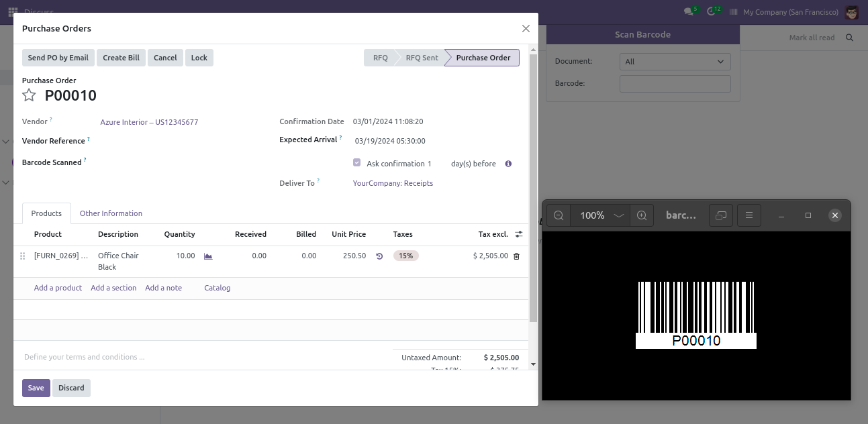
Task: Click the barcode image P00010
Action: (x=696, y=315)
